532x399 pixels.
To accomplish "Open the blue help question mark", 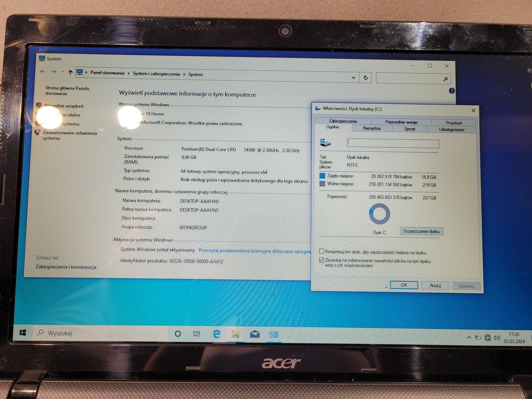I will click(452, 91).
